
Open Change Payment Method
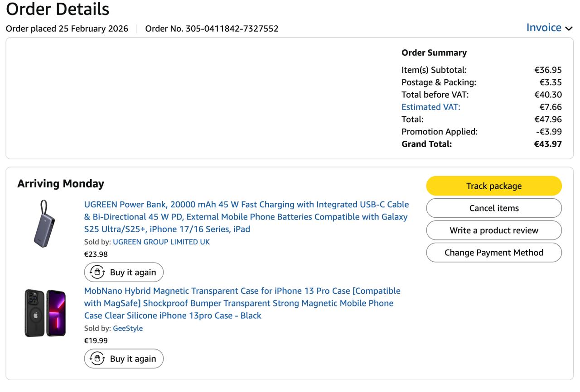click(493, 253)
